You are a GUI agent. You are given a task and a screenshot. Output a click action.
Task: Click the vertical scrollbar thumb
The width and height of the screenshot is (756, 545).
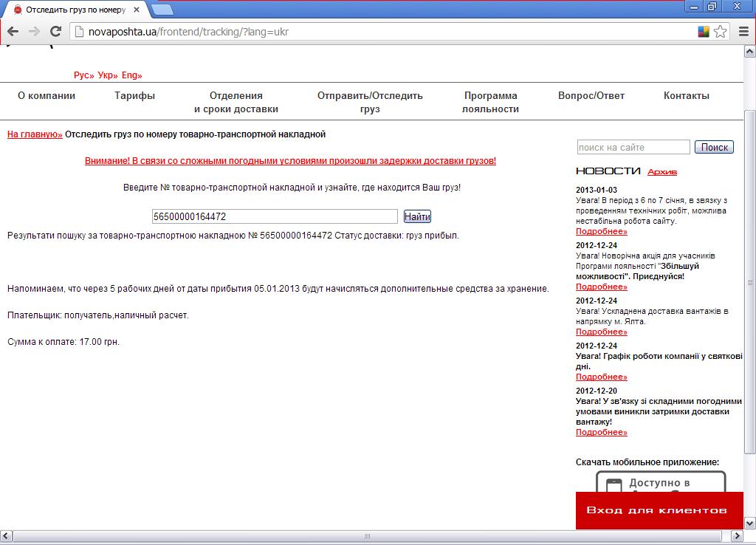click(750, 282)
